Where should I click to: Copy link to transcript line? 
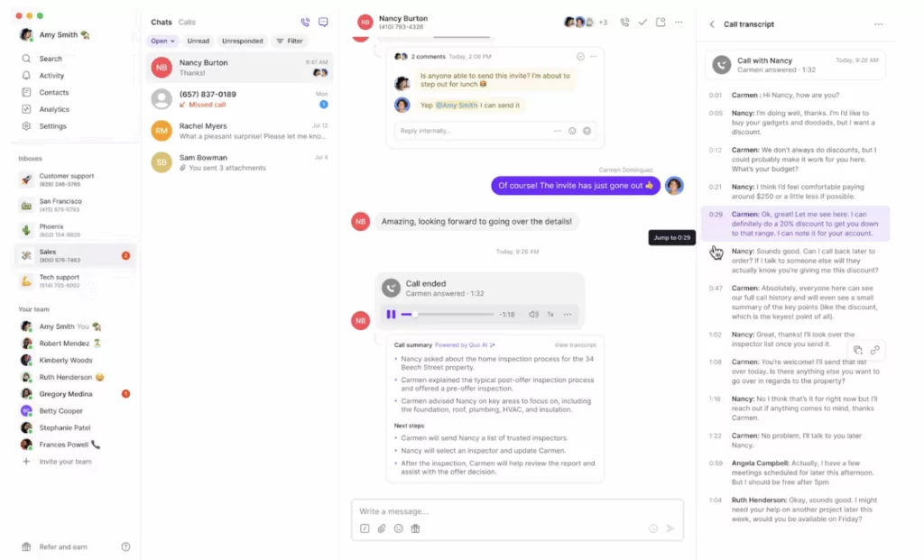point(875,350)
